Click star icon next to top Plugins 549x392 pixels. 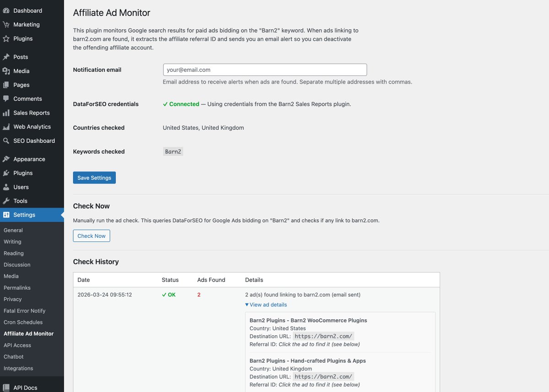[x=6, y=38]
